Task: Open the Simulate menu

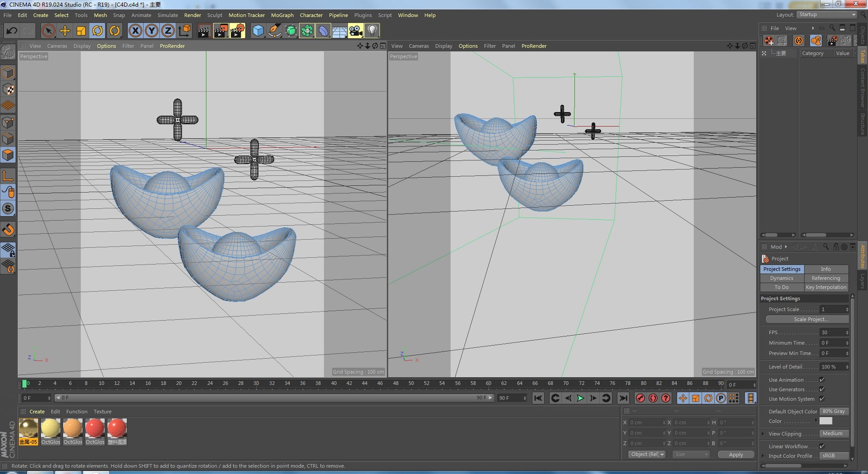Action: [x=167, y=15]
